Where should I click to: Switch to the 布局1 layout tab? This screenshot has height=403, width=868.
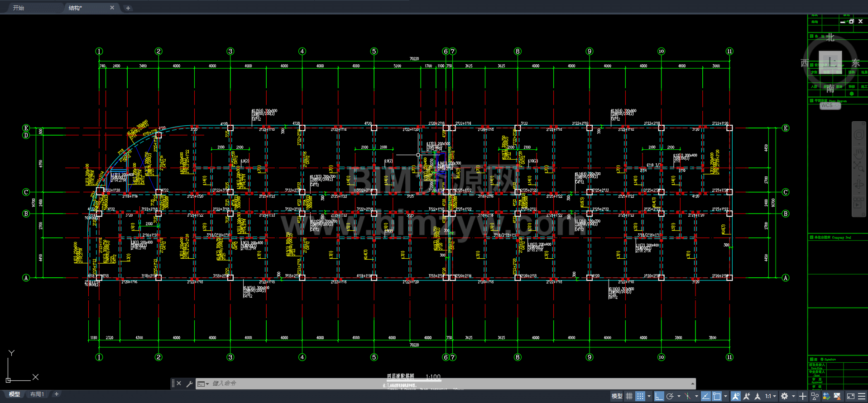[37, 394]
